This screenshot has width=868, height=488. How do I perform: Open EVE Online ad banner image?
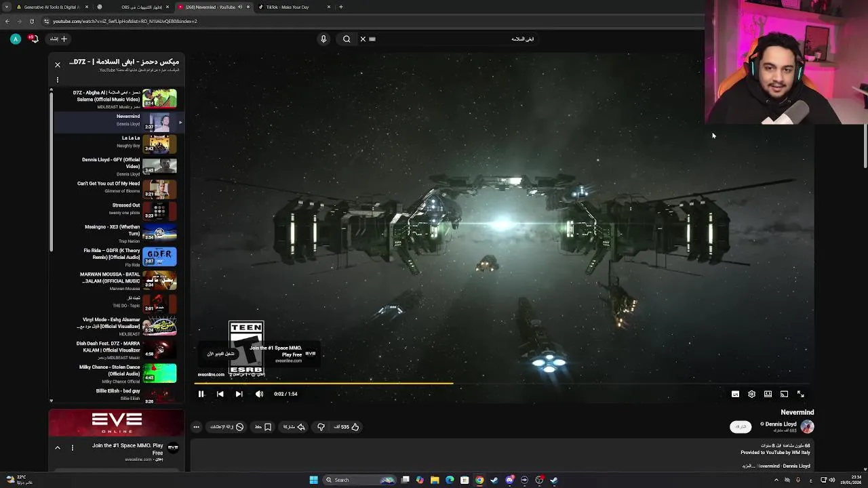click(116, 423)
